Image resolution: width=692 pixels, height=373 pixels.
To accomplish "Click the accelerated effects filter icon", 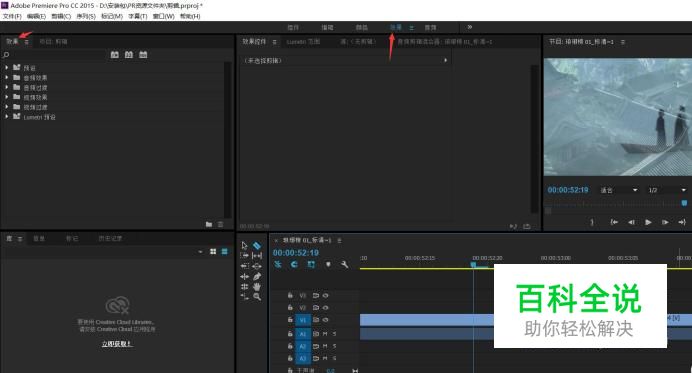I will [x=115, y=55].
